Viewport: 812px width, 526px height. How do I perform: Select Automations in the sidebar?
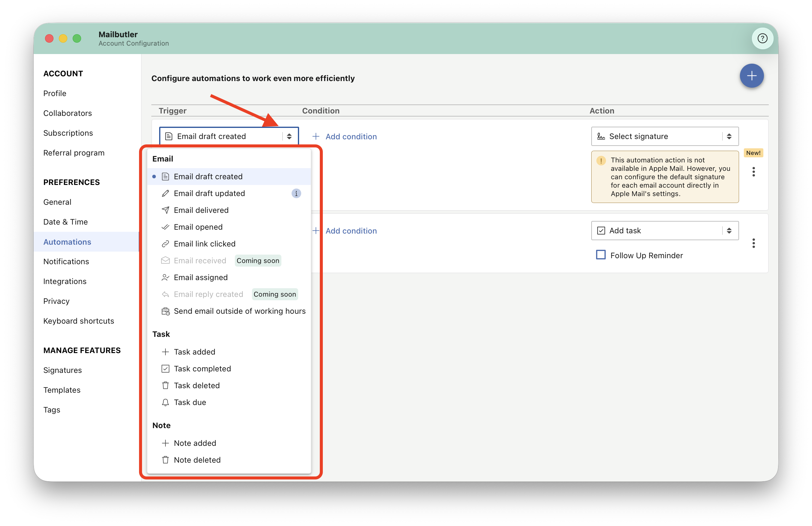pyautogui.click(x=86, y=242)
